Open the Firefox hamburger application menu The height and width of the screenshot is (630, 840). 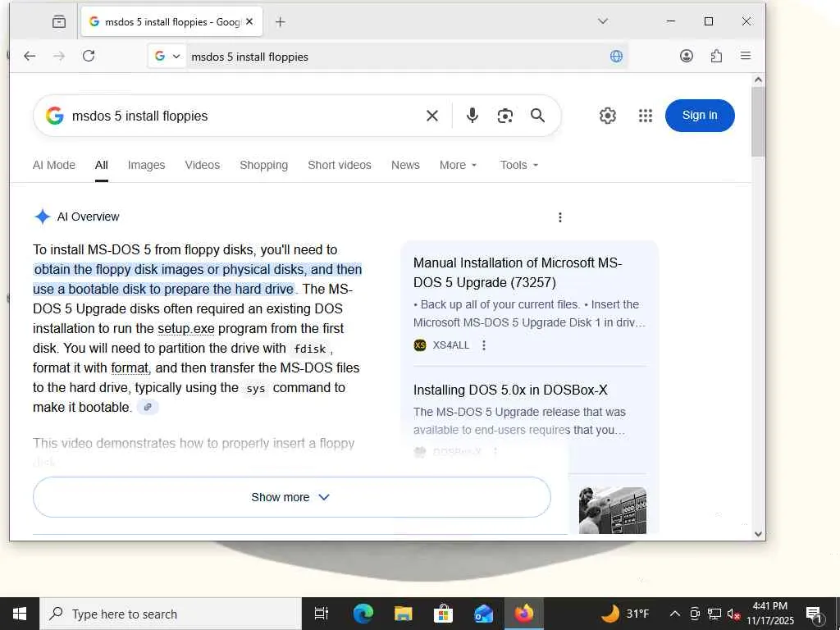point(745,56)
